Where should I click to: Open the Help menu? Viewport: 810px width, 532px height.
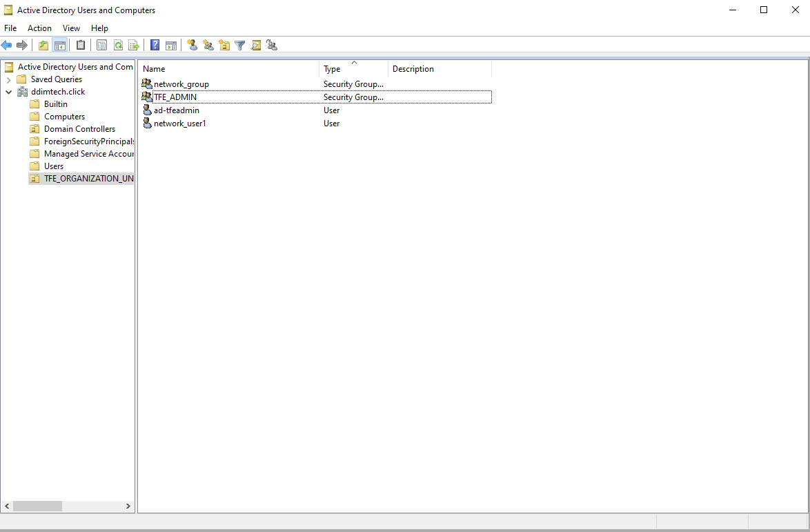pos(100,28)
